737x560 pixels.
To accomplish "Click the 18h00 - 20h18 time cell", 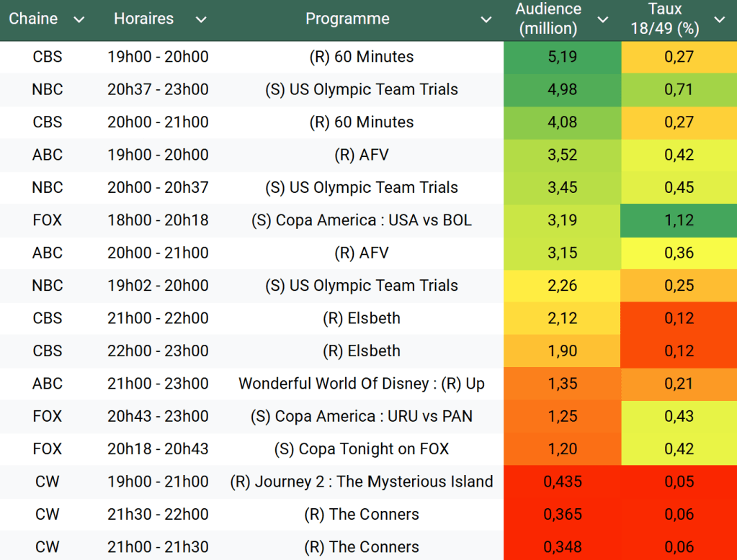I will [x=157, y=220].
